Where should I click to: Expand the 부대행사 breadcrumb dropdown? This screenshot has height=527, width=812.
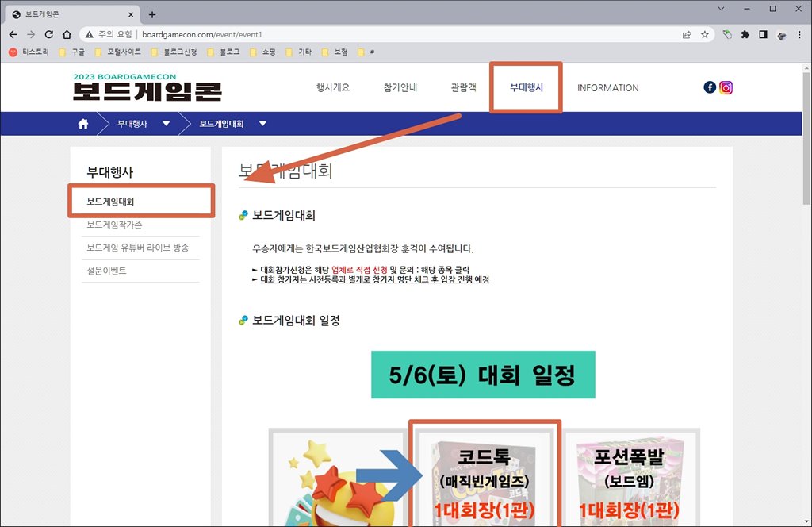click(x=166, y=124)
